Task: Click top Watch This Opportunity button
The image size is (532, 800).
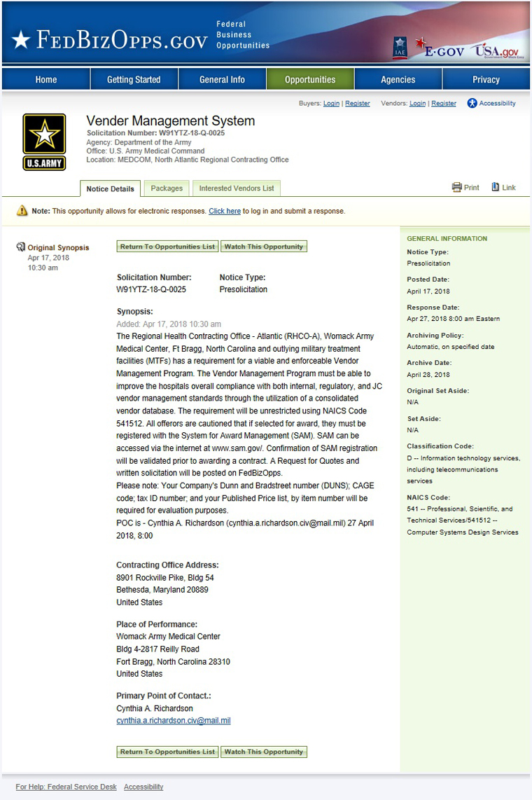Action: (x=264, y=247)
